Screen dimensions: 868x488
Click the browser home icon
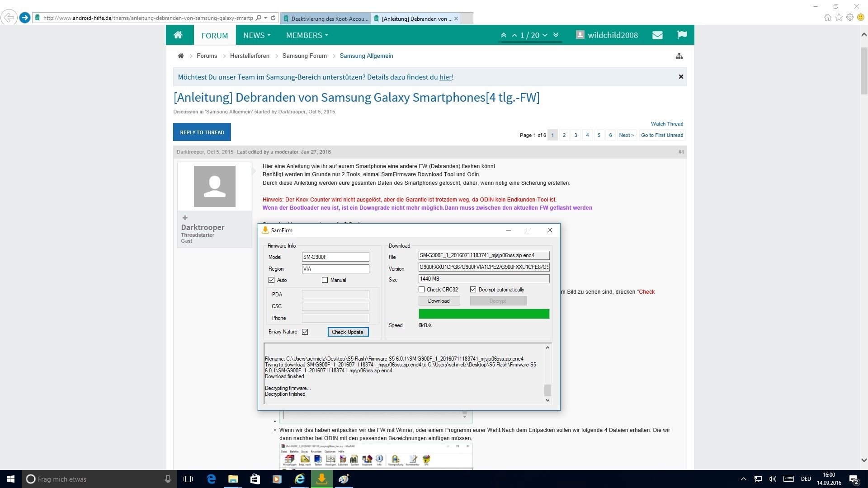[x=827, y=17]
